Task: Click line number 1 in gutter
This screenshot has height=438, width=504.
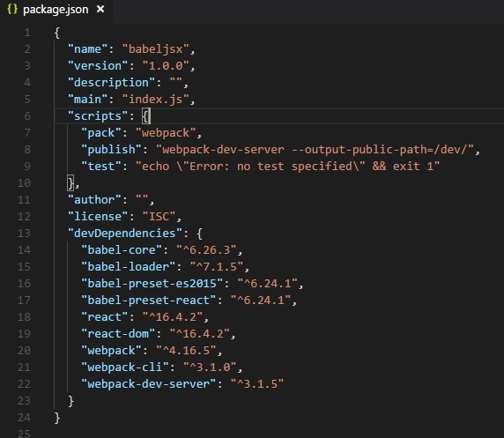Action: [27, 33]
